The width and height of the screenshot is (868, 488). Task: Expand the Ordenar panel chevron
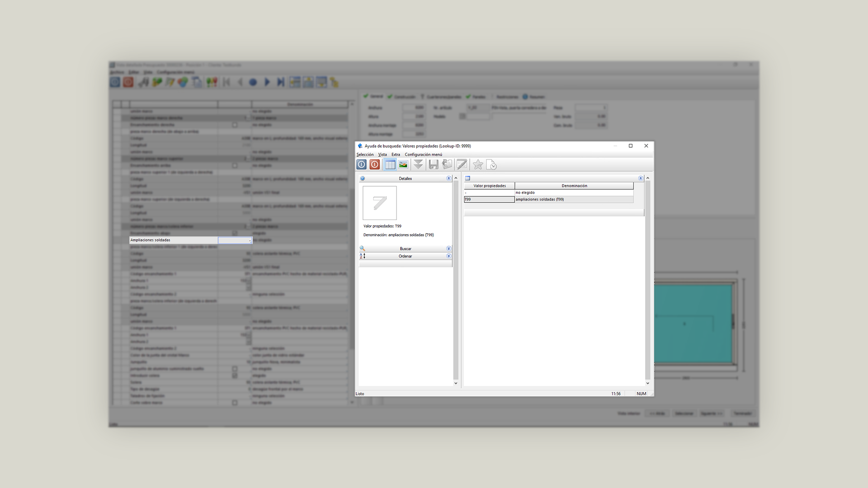coord(448,256)
